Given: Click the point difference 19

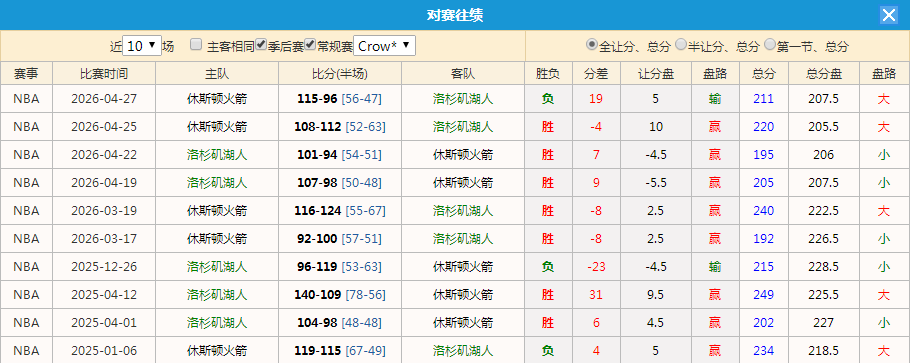Looking at the screenshot, I should pyautogui.click(x=596, y=99).
